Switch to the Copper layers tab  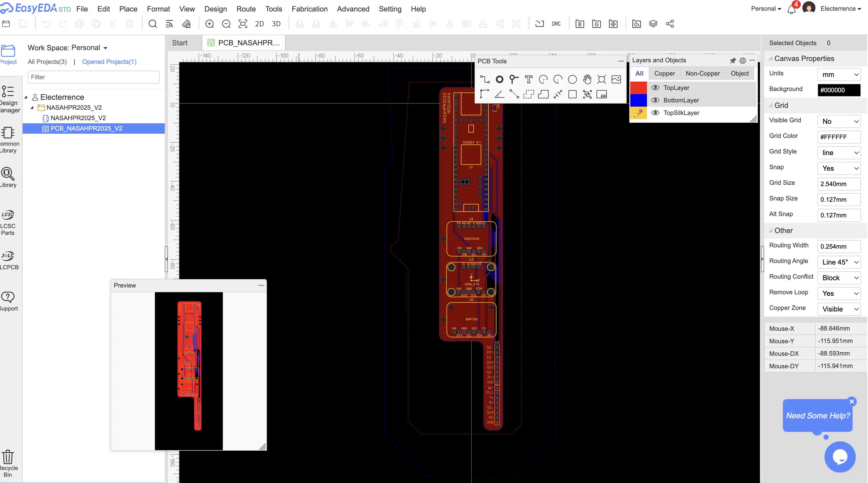[664, 74]
